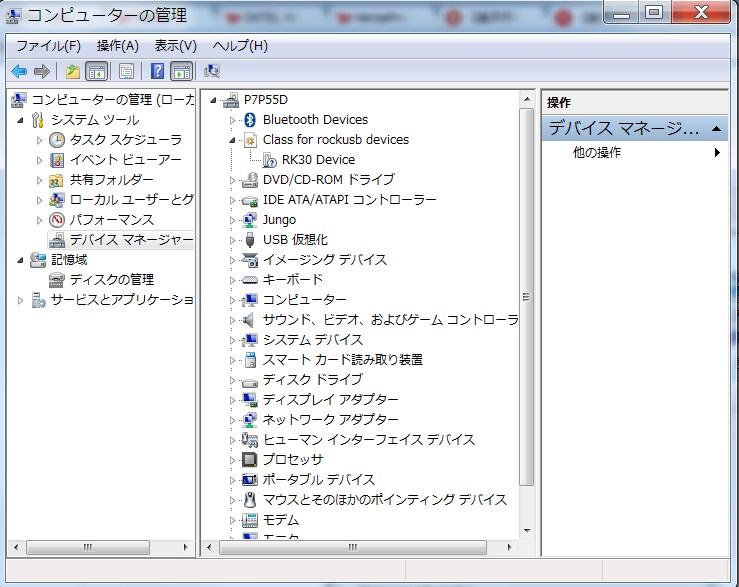The height and width of the screenshot is (587, 739).
Task: Click the ディスクの管理 disk icon
Action: point(57,280)
